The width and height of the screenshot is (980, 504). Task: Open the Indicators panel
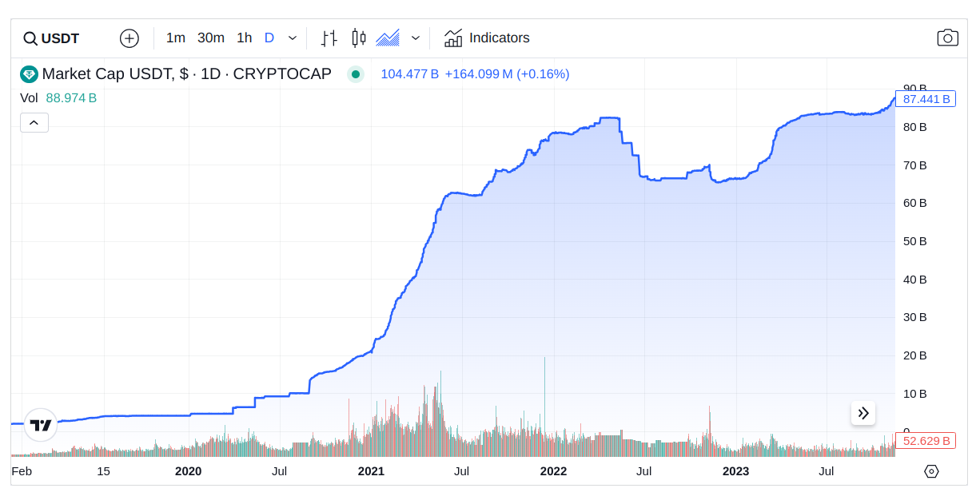(x=488, y=38)
